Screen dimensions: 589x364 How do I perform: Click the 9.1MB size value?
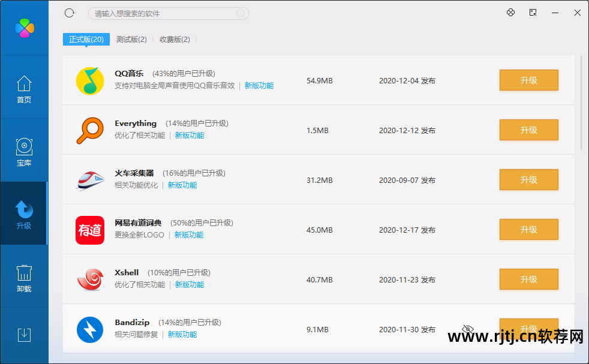(x=317, y=329)
